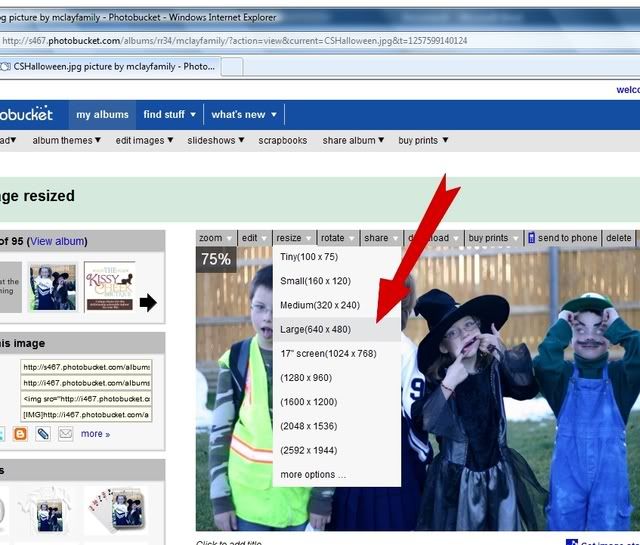This screenshot has height=545, width=640.
Task: Select Small (160 x 120) resize option
Action: coord(337,281)
